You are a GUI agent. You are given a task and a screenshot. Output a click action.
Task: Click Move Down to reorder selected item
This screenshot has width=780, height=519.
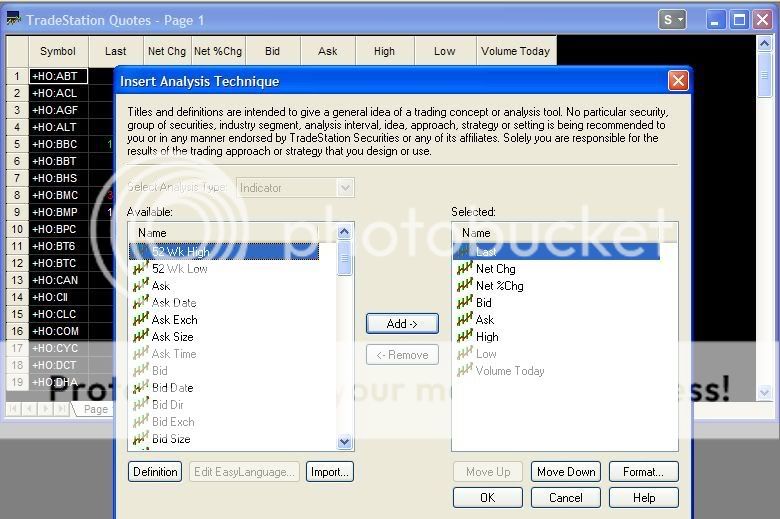pyautogui.click(x=566, y=472)
